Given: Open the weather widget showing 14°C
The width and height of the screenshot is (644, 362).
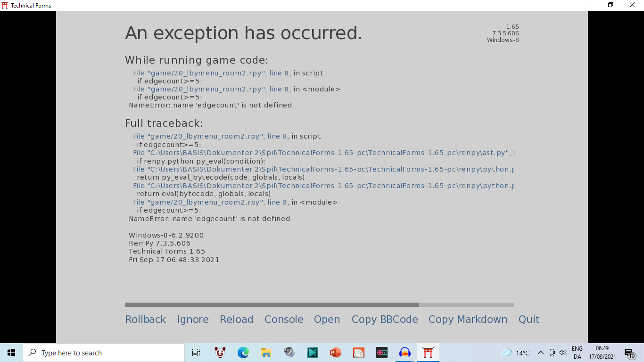Looking at the screenshot, I should point(515,353).
